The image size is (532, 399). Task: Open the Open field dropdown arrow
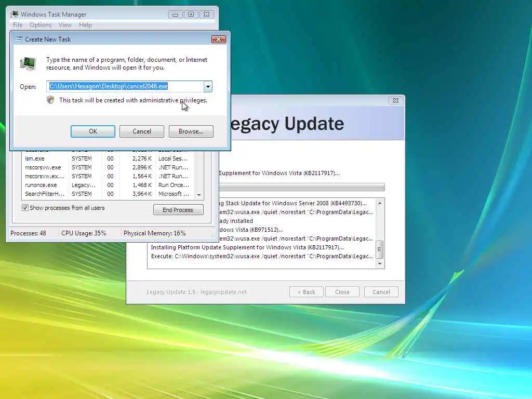[208, 87]
